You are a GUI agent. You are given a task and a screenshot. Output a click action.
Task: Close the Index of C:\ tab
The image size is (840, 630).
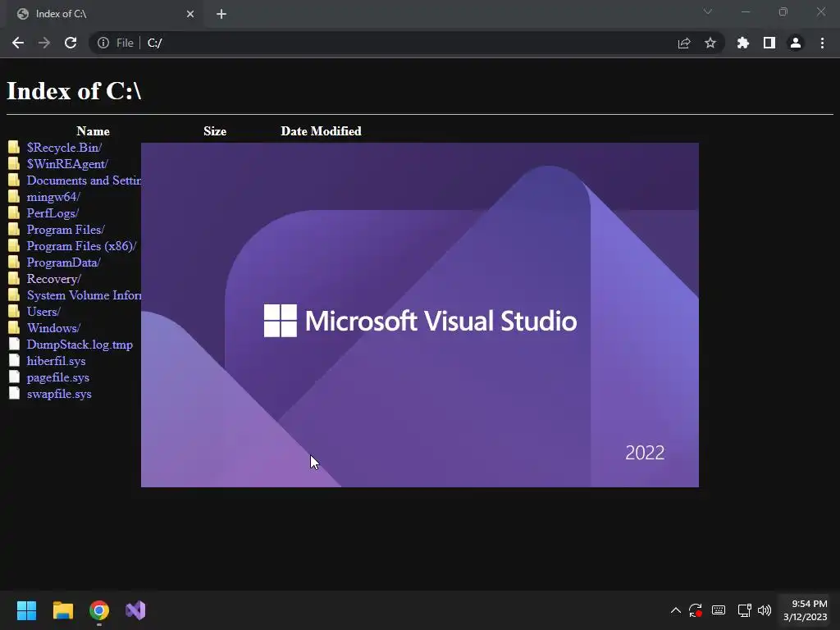[x=190, y=14]
